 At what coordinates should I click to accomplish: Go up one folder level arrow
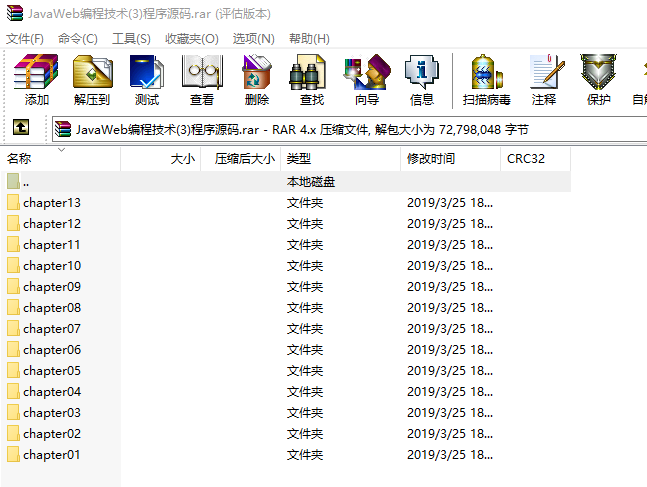(21, 127)
